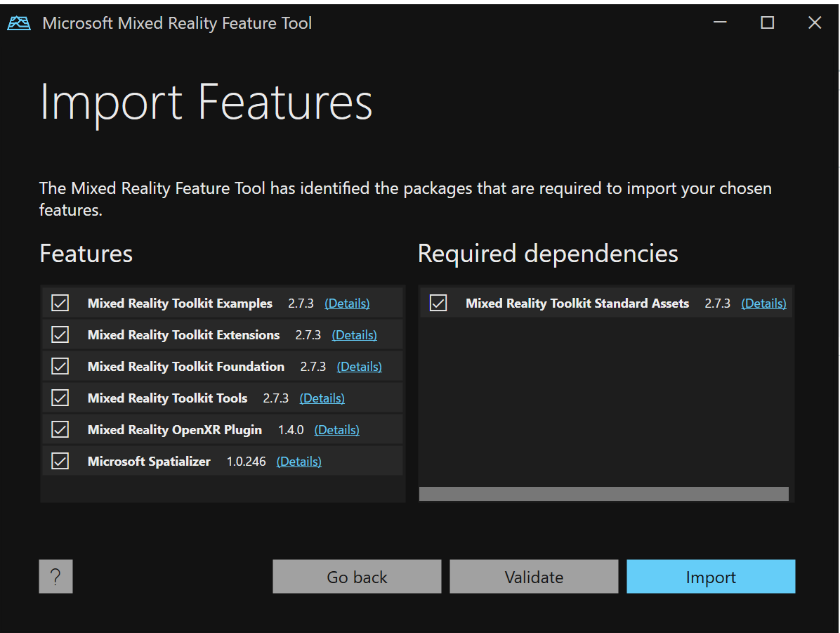The width and height of the screenshot is (840, 633).
Task: Select Mixed Reality Toolkit Examples name text
Action: (x=180, y=304)
